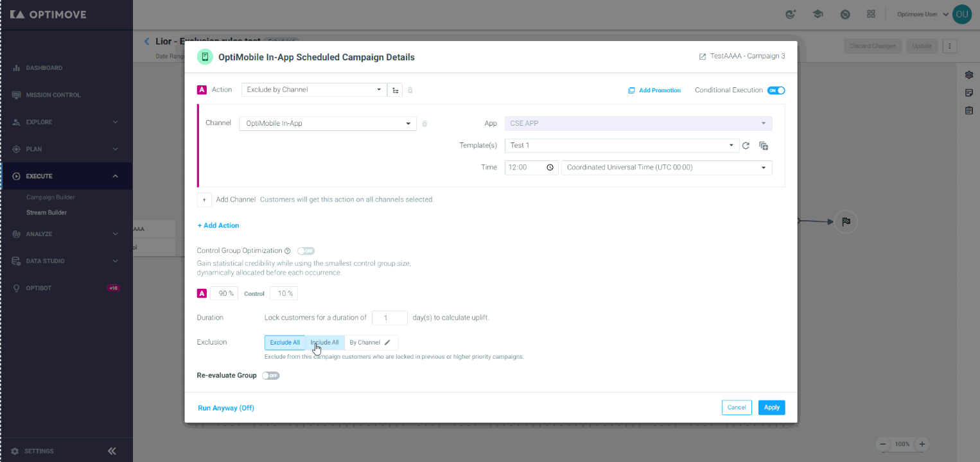Click the clock icon in the Time field

550,167
